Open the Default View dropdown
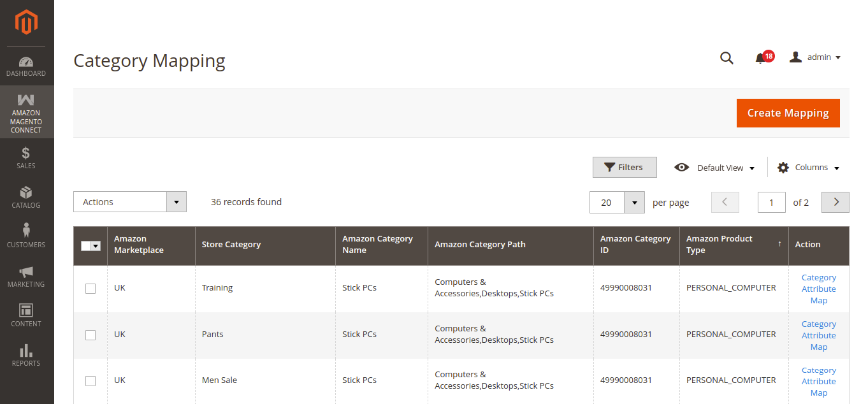This screenshot has width=868, height=404. click(x=715, y=168)
